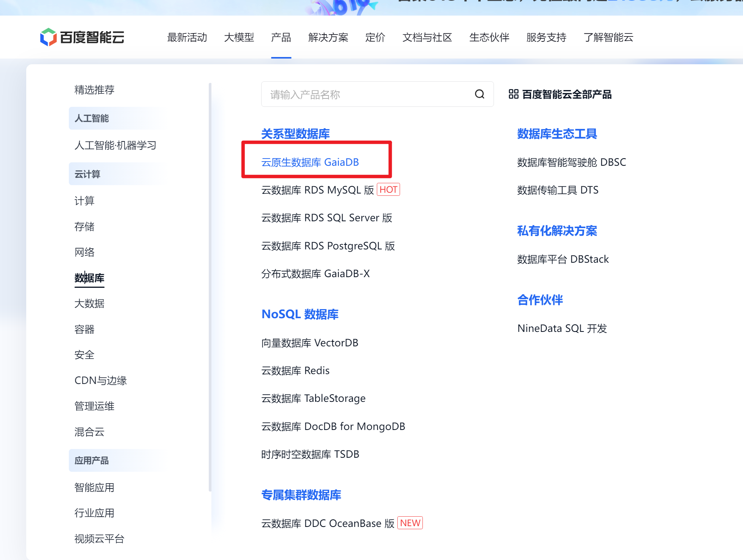Select 数据库 sidebar category
This screenshot has height=560, width=743.
[x=89, y=278]
